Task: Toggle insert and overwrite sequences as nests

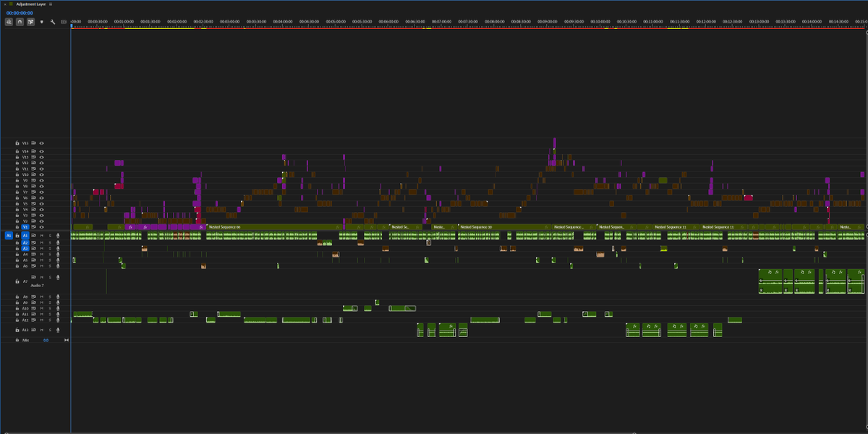Action: pos(9,22)
